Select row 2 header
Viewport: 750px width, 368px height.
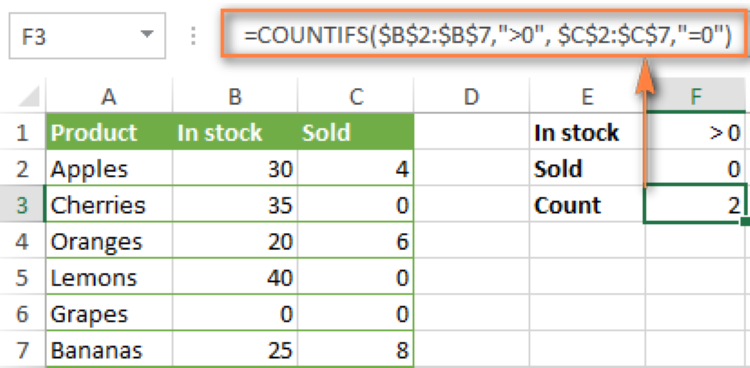(22, 168)
